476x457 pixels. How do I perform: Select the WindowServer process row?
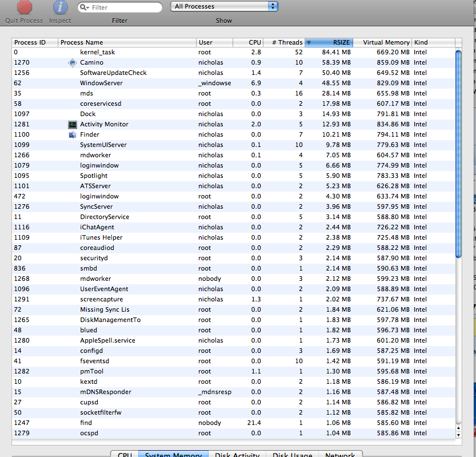234,84
